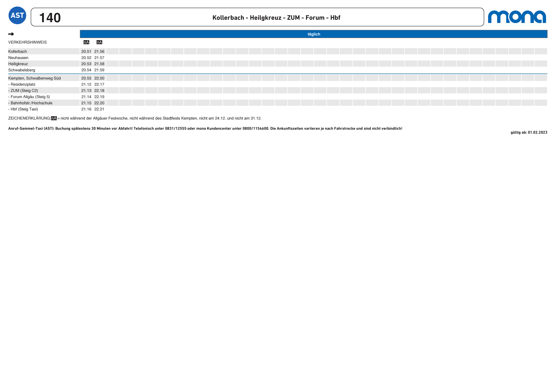
Task: Click the nA badge above 21.56
Action: pyautogui.click(x=99, y=42)
